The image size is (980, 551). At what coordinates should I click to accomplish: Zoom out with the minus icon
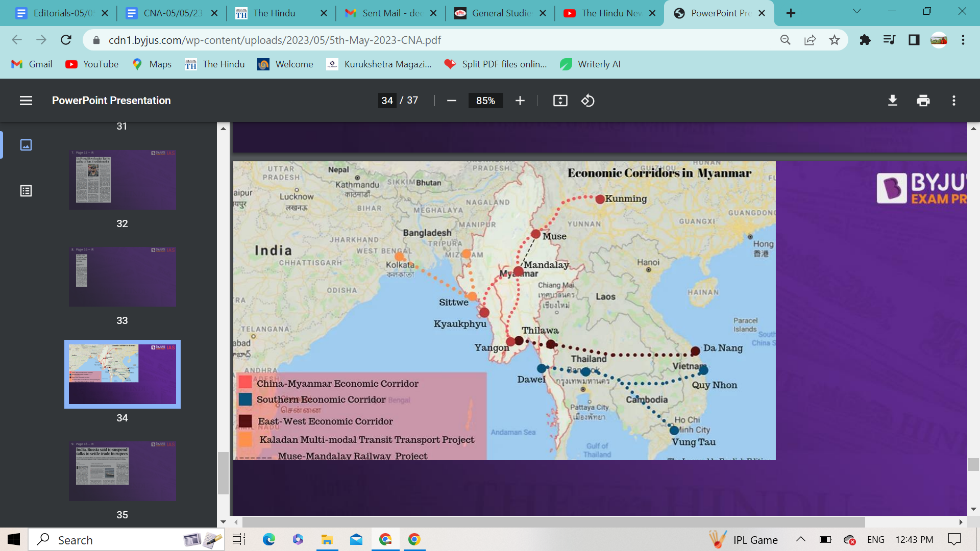click(451, 101)
